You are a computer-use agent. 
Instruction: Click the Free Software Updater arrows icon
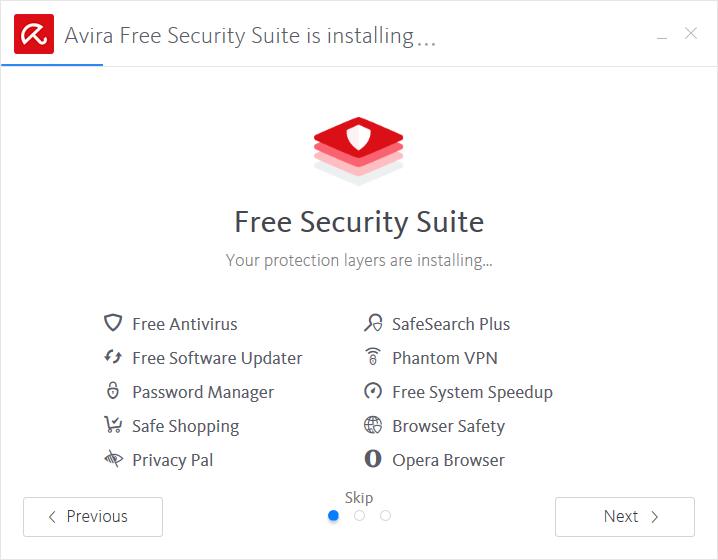(113, 357)
